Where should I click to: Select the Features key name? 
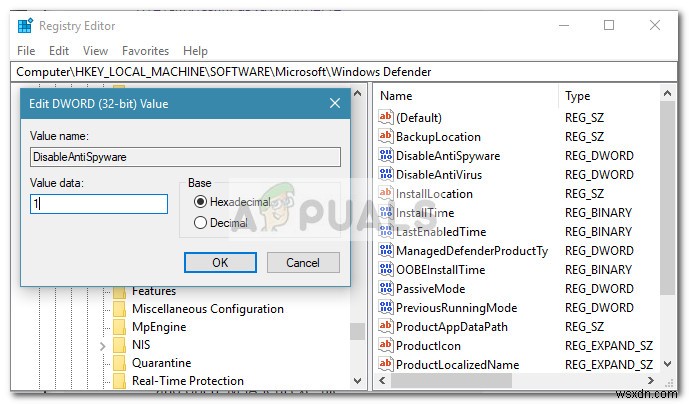coord(154,292)
